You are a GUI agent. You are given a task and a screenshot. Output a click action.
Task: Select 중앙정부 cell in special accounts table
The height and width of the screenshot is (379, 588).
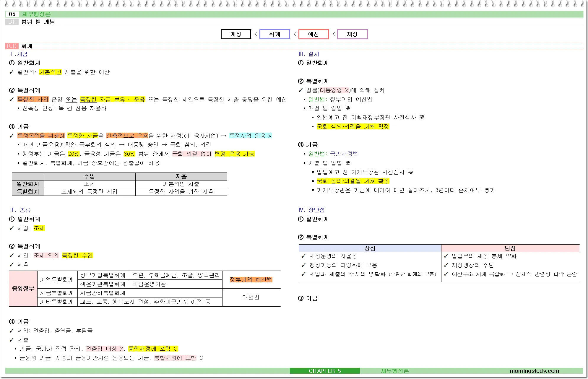23,289
